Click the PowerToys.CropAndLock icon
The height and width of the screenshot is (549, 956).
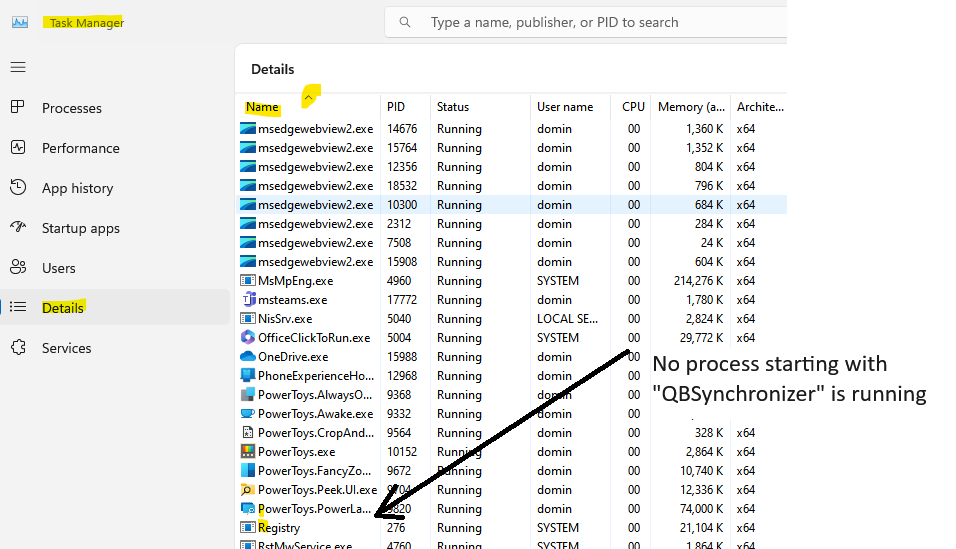[x=248, y=432]
